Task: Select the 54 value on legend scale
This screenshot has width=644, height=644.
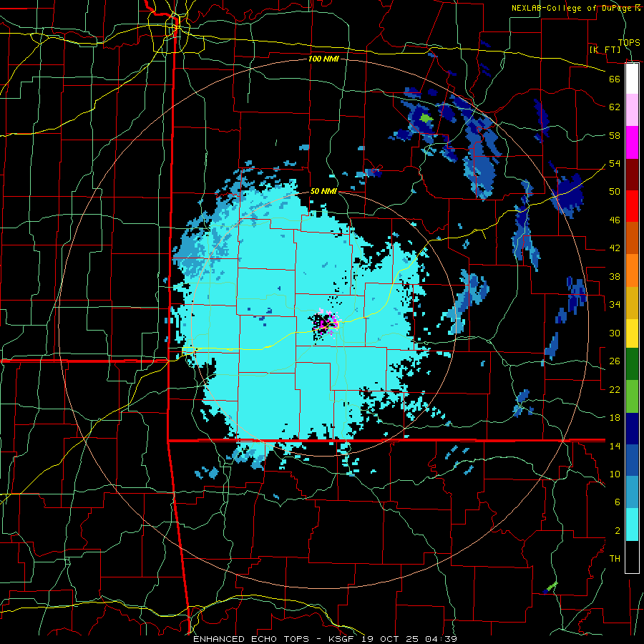Action: tap(615, 163)
